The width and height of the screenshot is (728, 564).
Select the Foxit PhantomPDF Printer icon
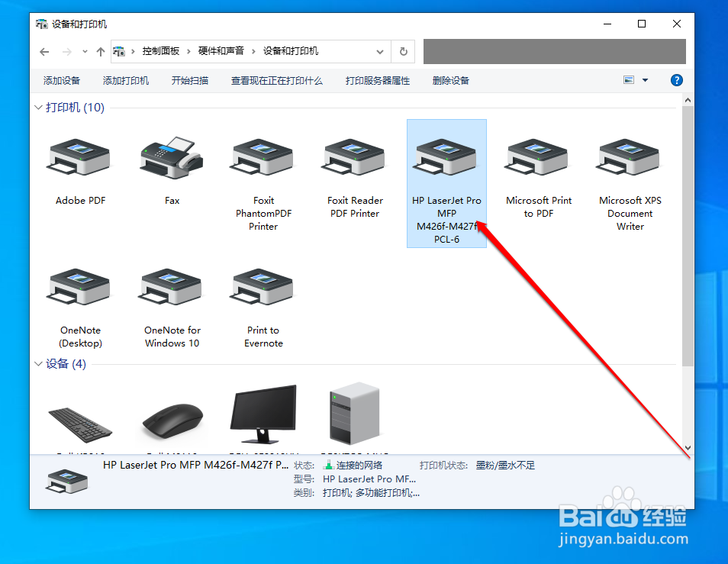pos(262,156)
